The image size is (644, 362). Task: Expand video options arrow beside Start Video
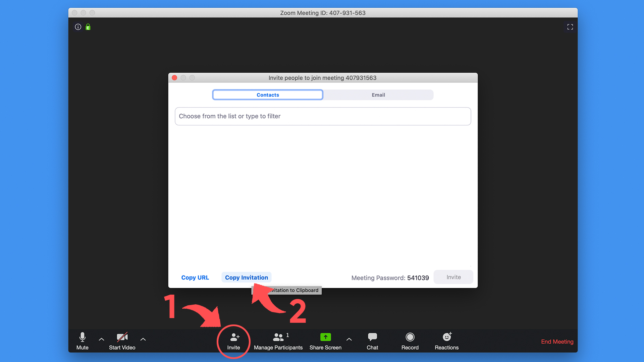[x=143, y=339]
